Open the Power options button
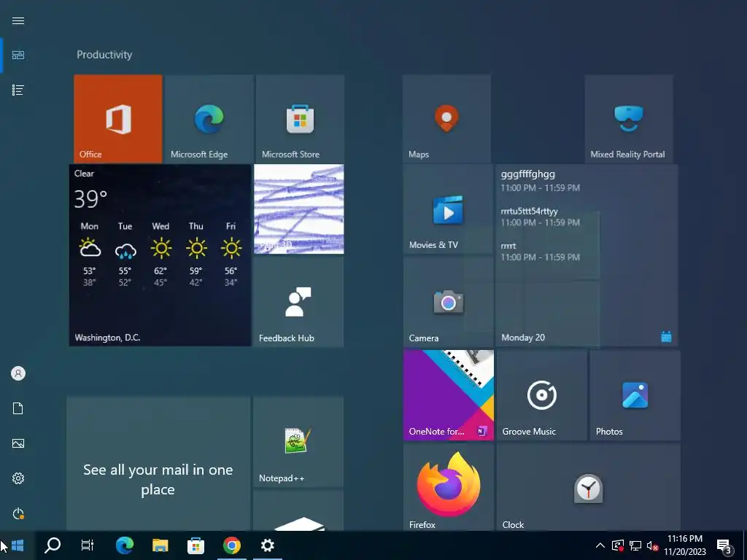 pos(18,513)
